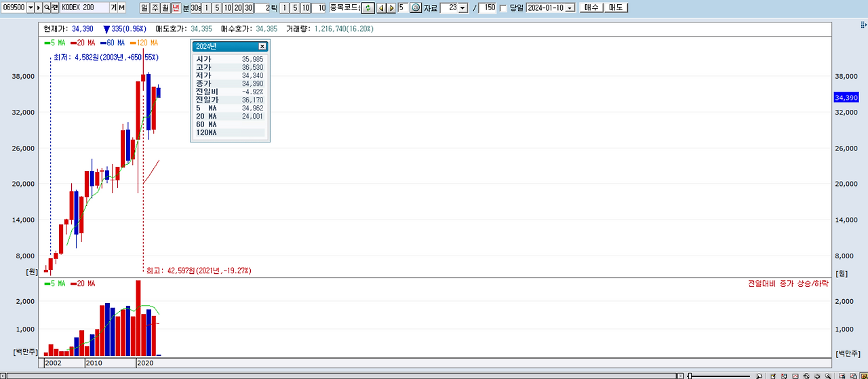This screenshot has height=379, width=868.
Task: Click the 종목코드 input field
Action: [345, 7]
